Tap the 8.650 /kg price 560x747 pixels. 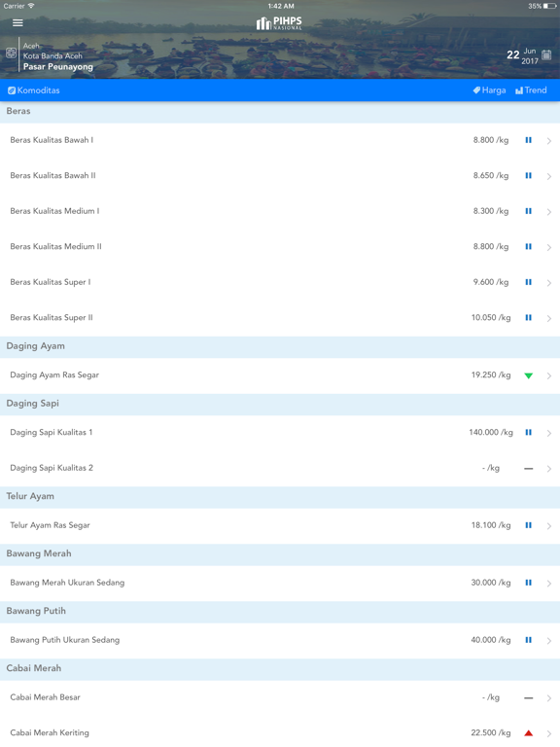point(490,175)
